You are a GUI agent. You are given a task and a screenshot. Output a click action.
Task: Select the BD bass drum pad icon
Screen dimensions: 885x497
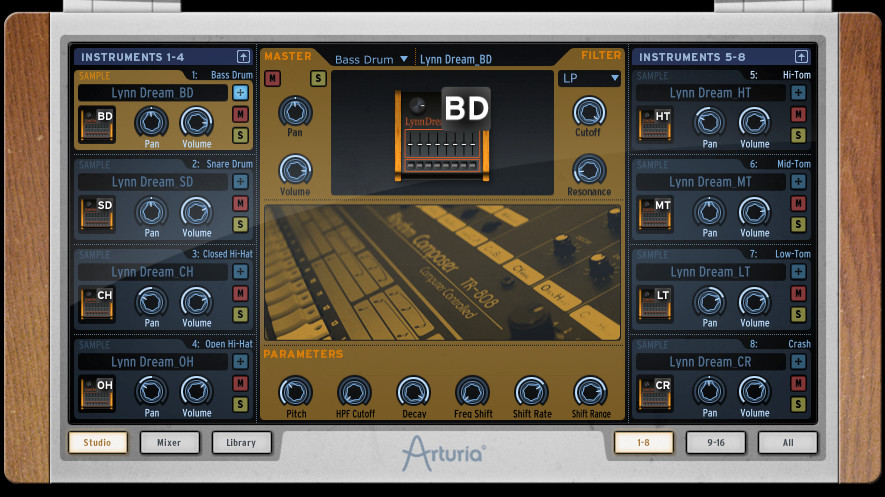coord(97,125)
